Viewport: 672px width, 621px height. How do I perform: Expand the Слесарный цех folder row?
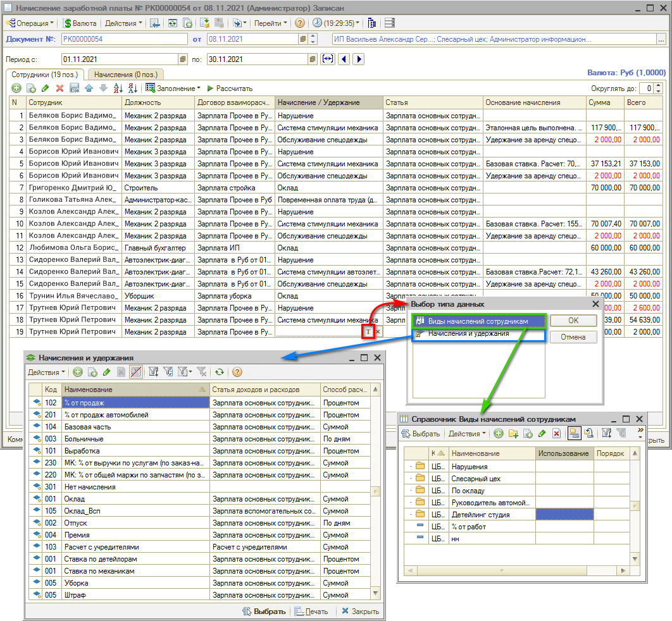[x=411, y=479]
